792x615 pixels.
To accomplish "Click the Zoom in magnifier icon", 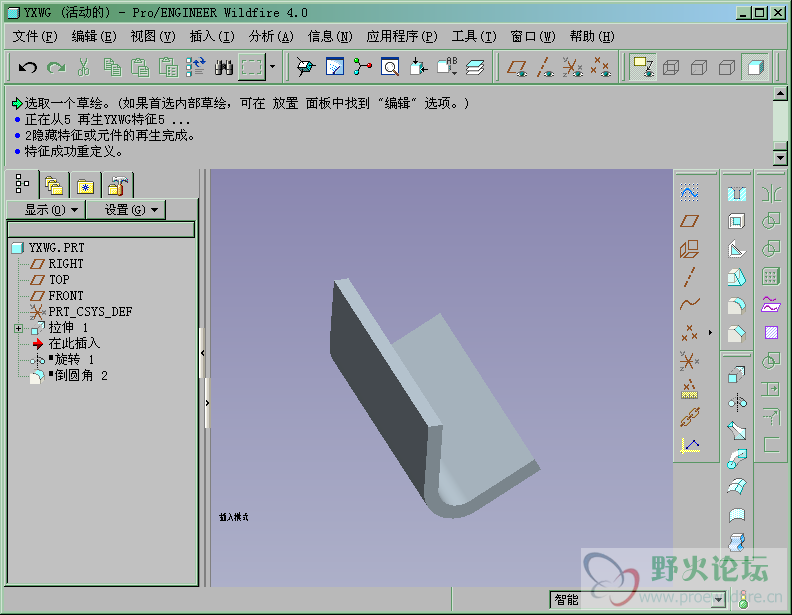I will click(390, 67).
